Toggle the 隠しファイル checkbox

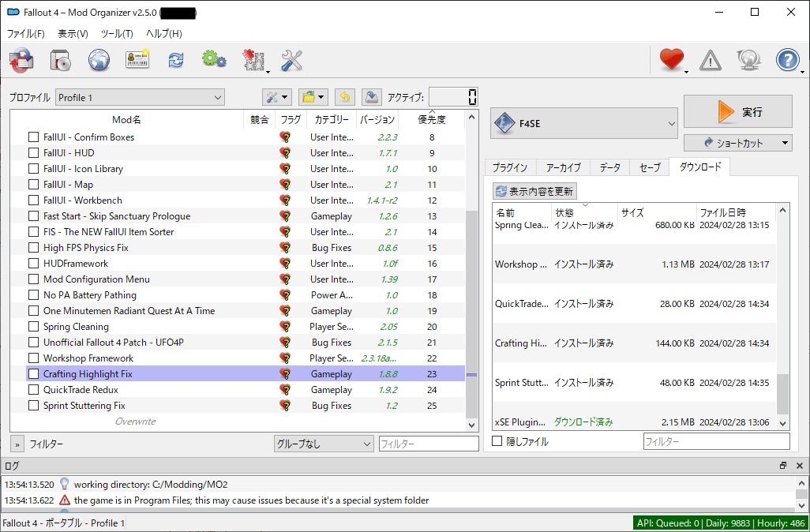tap(497, 442)
